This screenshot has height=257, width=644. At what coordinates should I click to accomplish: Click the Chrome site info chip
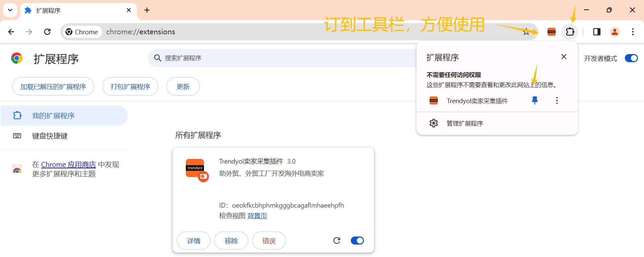tap(82, 32)
